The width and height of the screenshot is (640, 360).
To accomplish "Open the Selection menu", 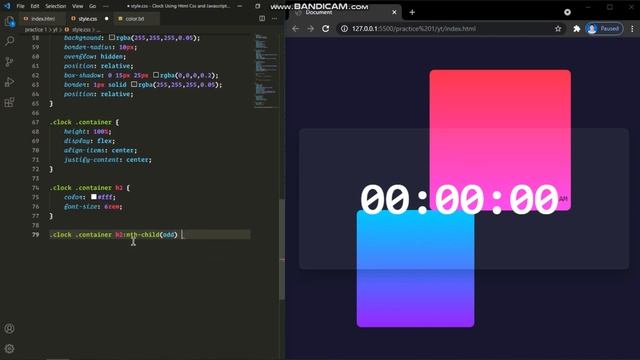I will [56, 6].
